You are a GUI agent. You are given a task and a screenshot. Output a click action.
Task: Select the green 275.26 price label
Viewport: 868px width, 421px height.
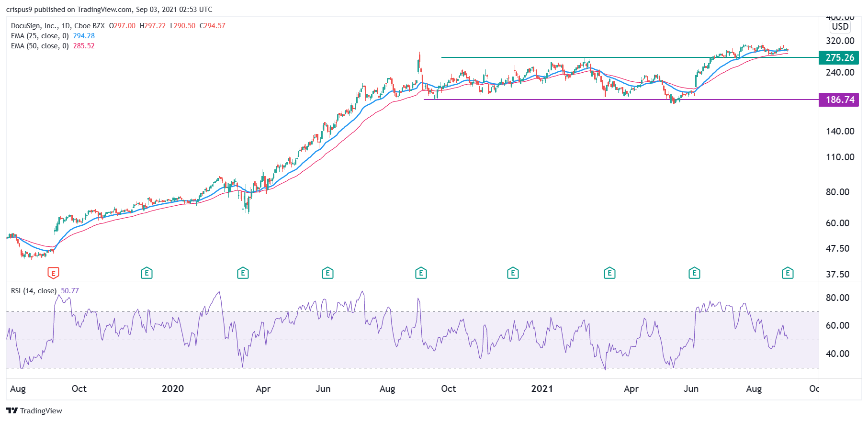(x=839, y=57)
